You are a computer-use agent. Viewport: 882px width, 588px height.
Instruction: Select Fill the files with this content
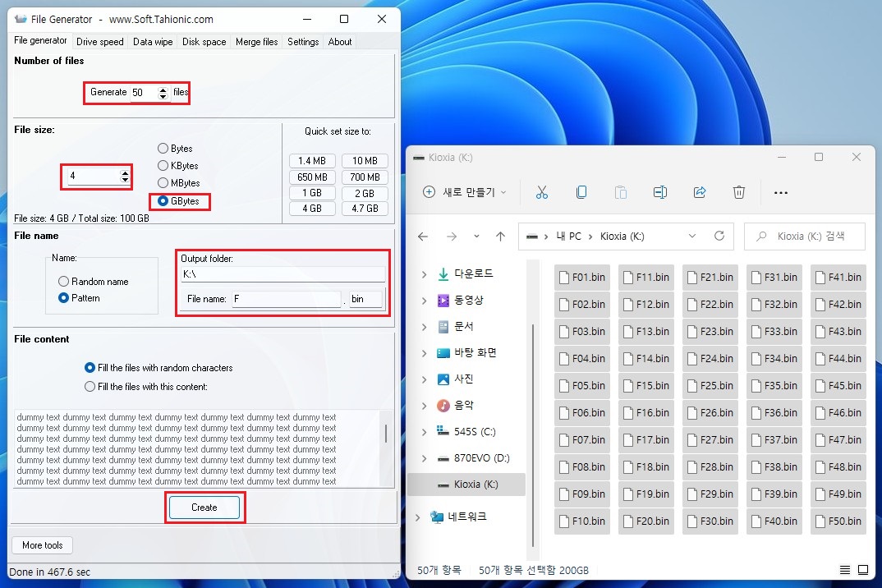(x=90, y=387)
